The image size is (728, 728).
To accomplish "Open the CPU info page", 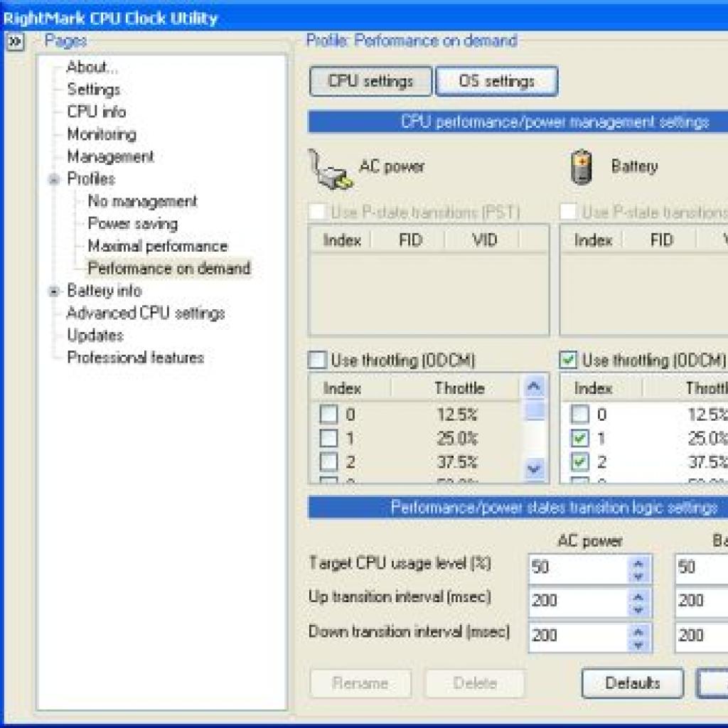I will click(97, 112).
